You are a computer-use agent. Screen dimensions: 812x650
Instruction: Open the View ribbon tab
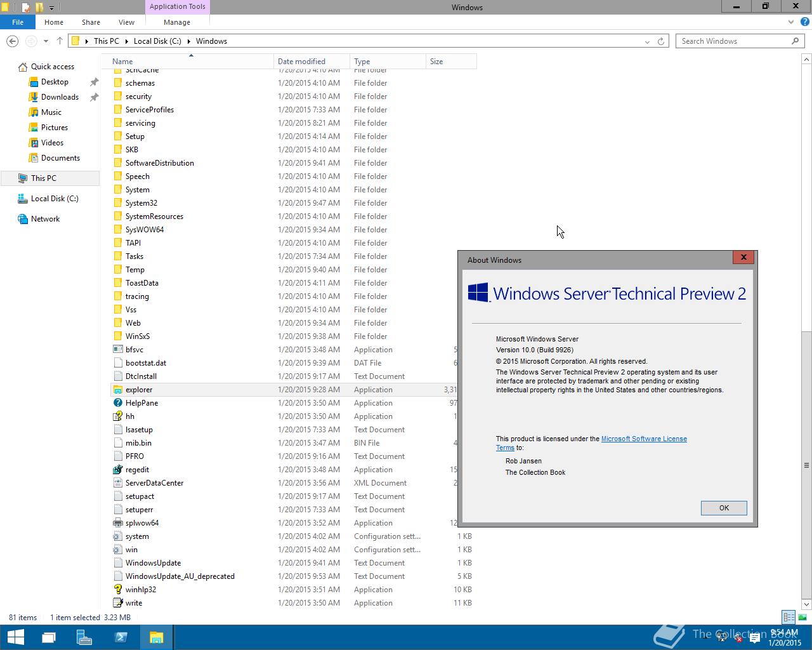pos(126,22)
